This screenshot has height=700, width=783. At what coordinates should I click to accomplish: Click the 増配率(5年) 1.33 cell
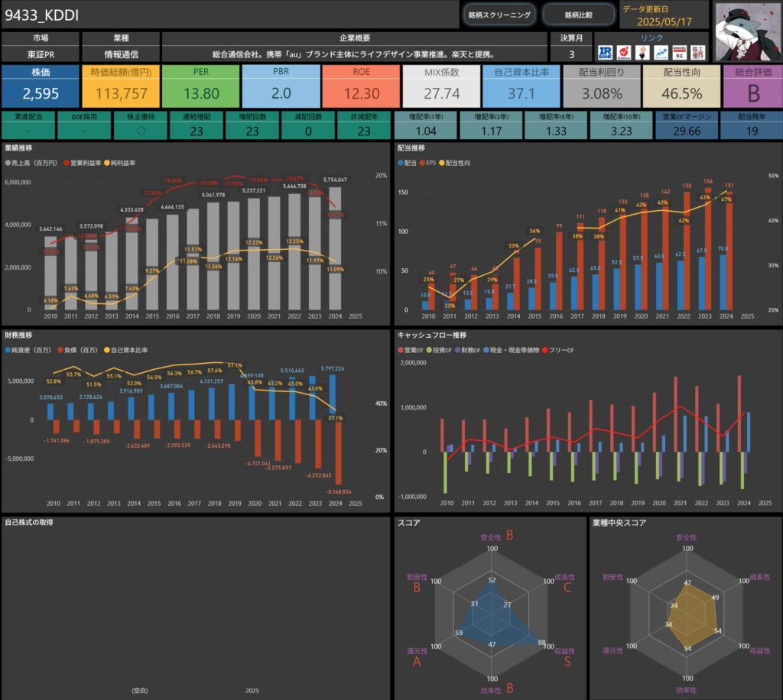556,125
